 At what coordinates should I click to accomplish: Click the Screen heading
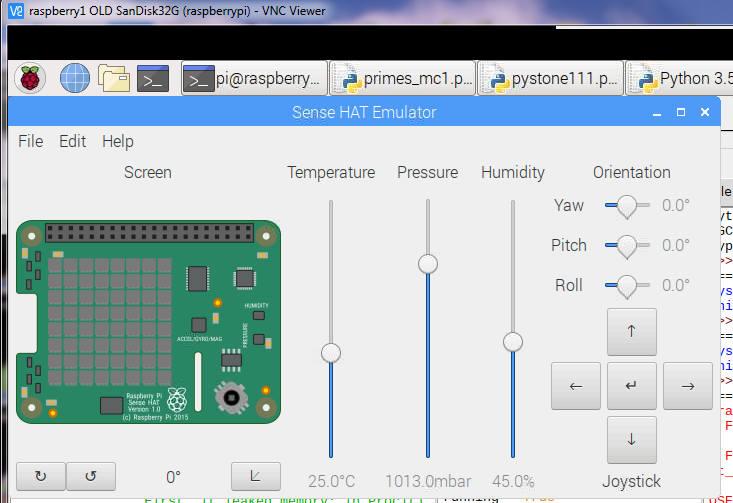pyautogui.click(x=148, y=172)
